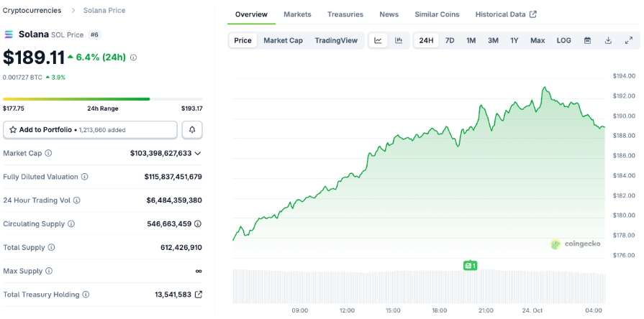Screen dimensions: 644x319
Task: Click the Circulating Supply value info icon
Action: click(x=198, y=224)
